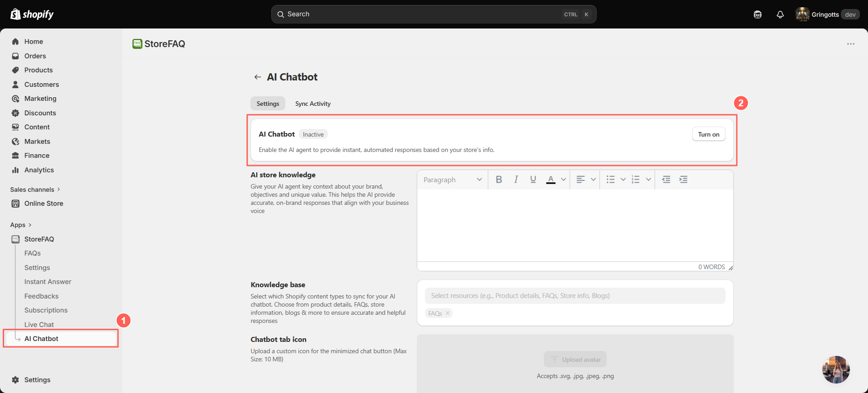Click the StoreFAQ app header icon

(x=137, y=44)
